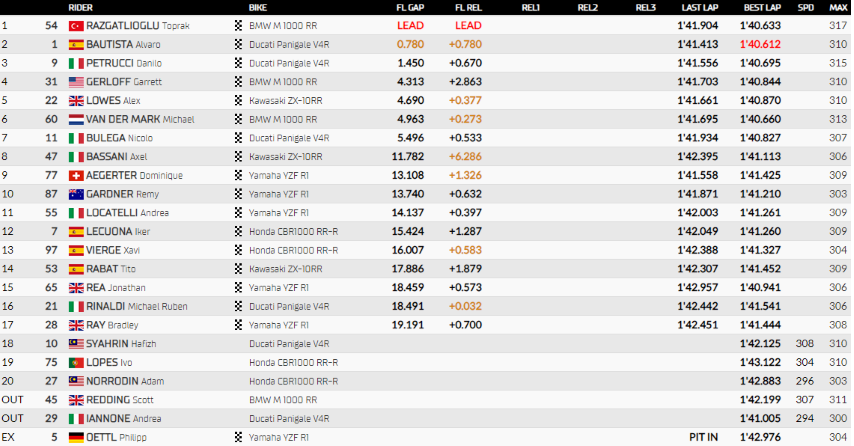Click SPD value 294 for Iannone
This screenshot has width=854, height=446.
pos(804,418)
